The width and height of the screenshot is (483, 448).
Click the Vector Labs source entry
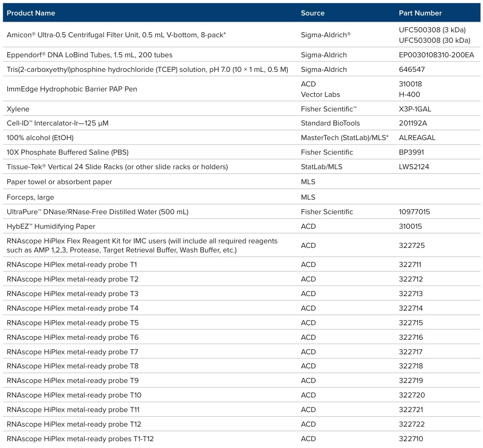tap(320, 94)
